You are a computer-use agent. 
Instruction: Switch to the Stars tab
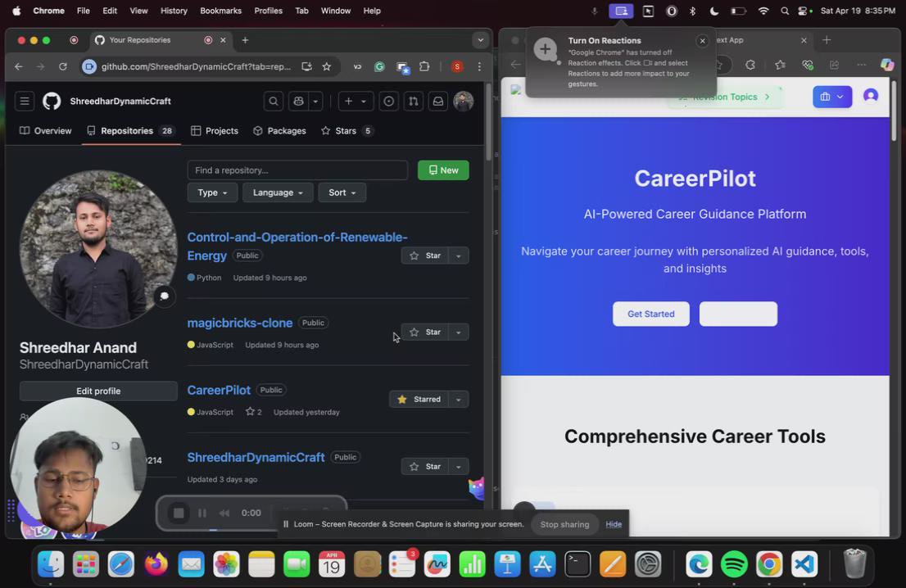[347, 130]
